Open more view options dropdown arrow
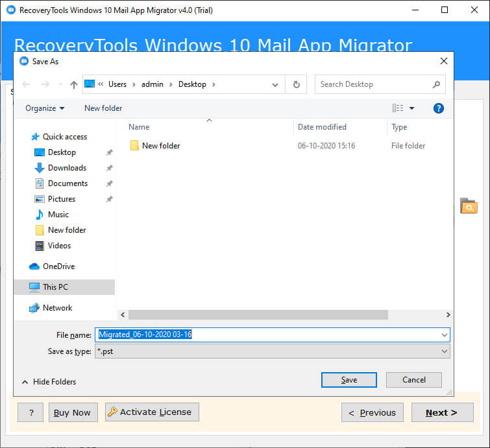The image size is (490, 448). coord(412,108)
